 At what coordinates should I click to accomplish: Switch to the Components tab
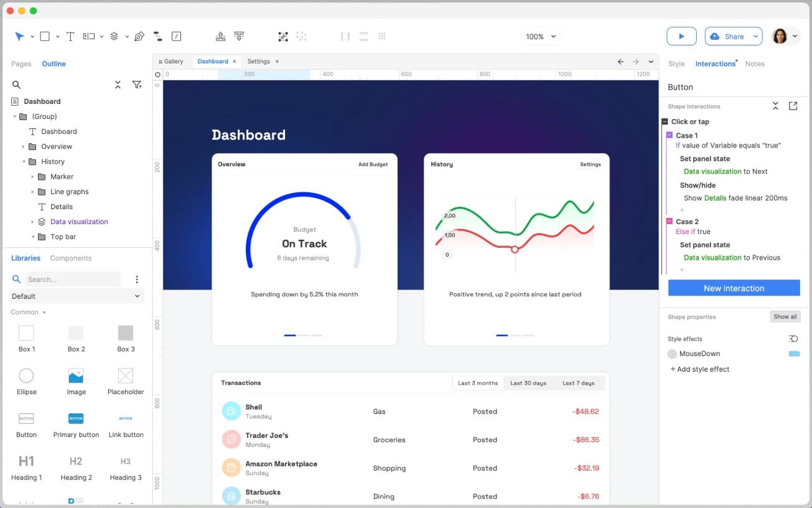point(70,258)
